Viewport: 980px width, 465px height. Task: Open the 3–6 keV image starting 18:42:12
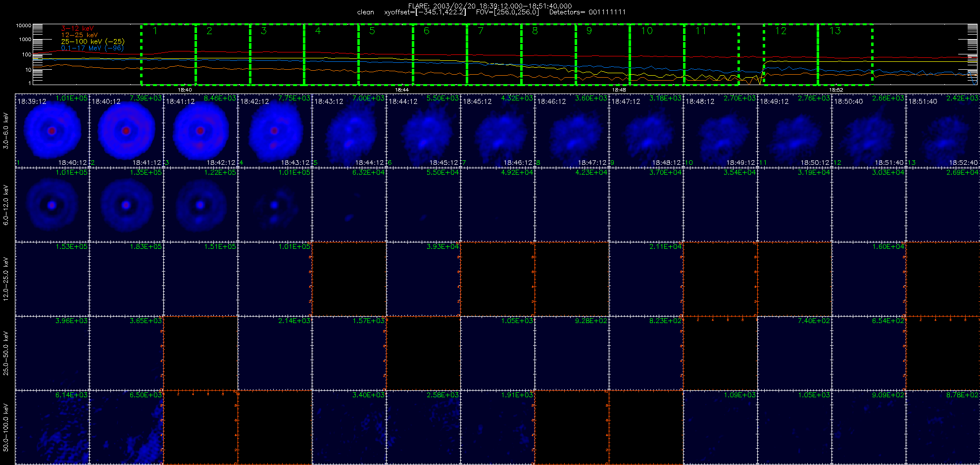click(275, 131)
